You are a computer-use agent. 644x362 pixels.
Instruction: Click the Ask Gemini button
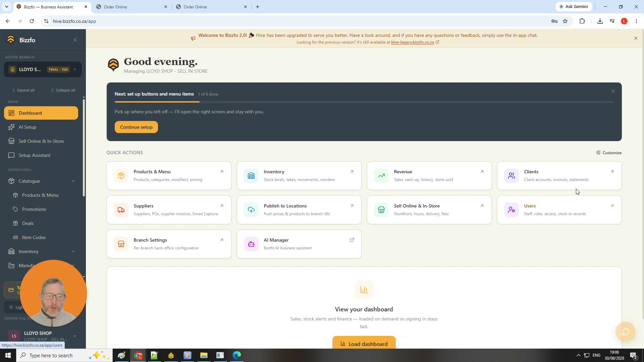(574, 7)
